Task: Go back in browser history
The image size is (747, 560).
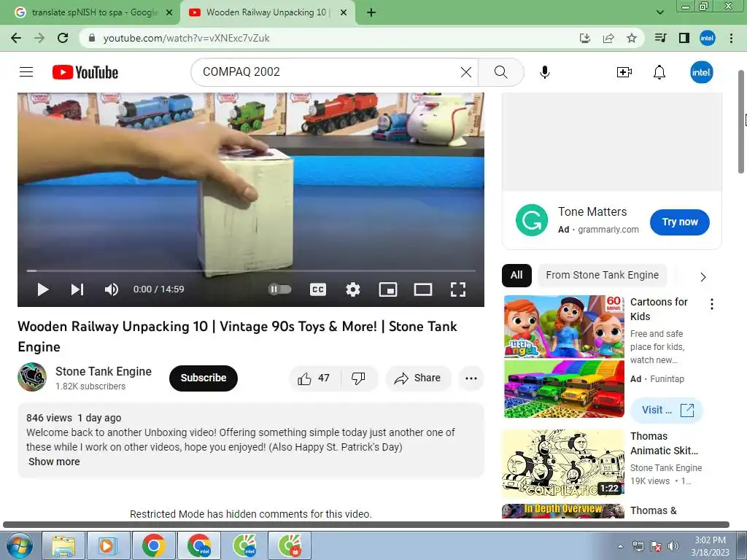Action: click(x=16, y=38)
